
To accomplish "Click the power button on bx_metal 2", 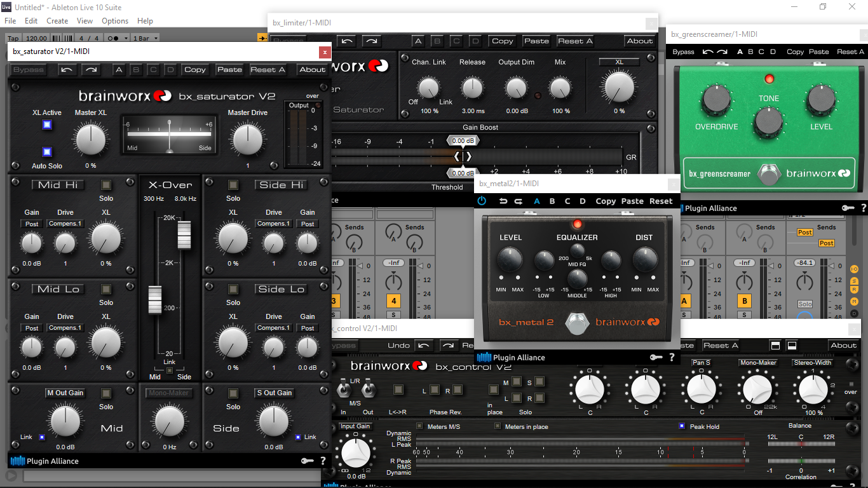I will [x=482, y=200].
